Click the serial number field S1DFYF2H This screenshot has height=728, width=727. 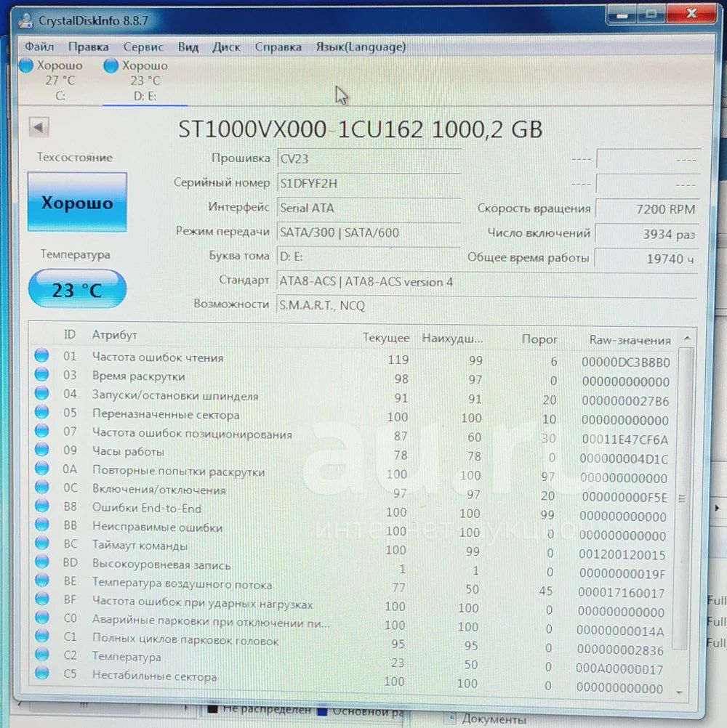(369, 183)
